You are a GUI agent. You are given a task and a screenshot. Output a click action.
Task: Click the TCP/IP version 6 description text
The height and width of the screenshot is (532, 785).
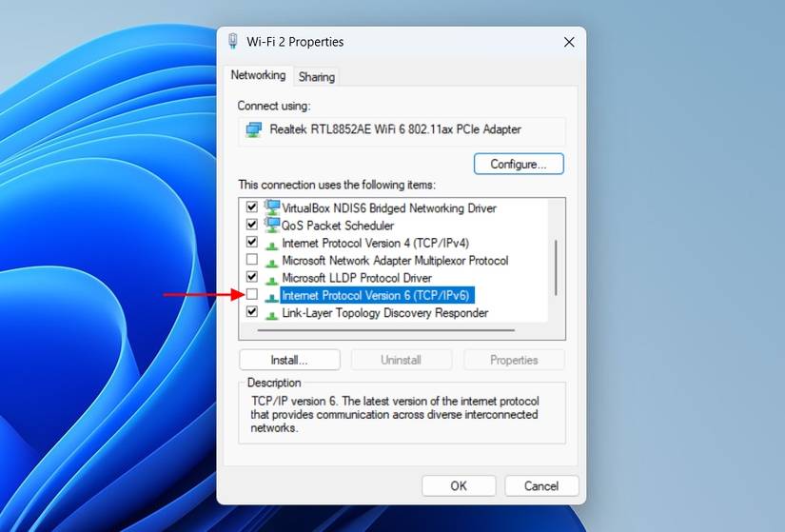[x=395, y=414]
